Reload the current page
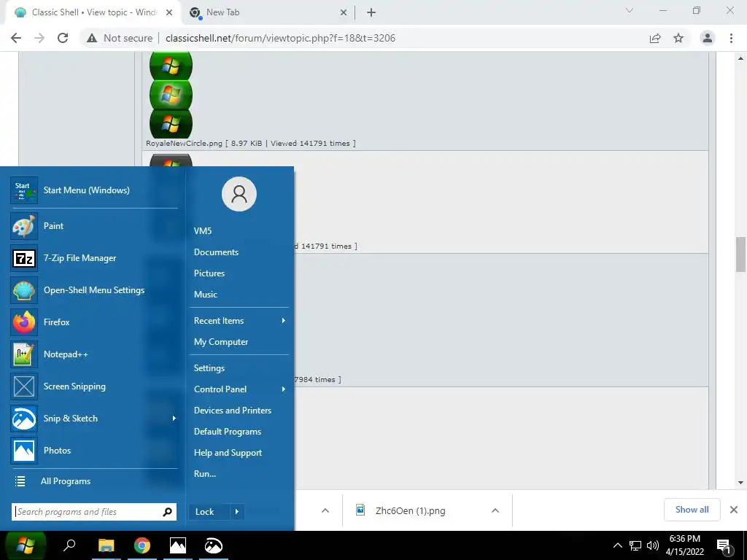747x560 pixels. tap(63, 38)
